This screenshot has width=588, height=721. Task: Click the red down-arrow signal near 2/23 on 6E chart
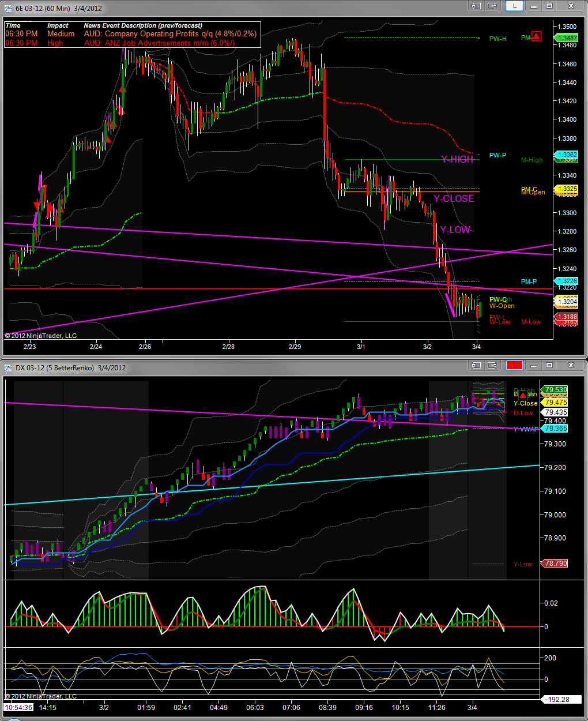coord(36,205)
